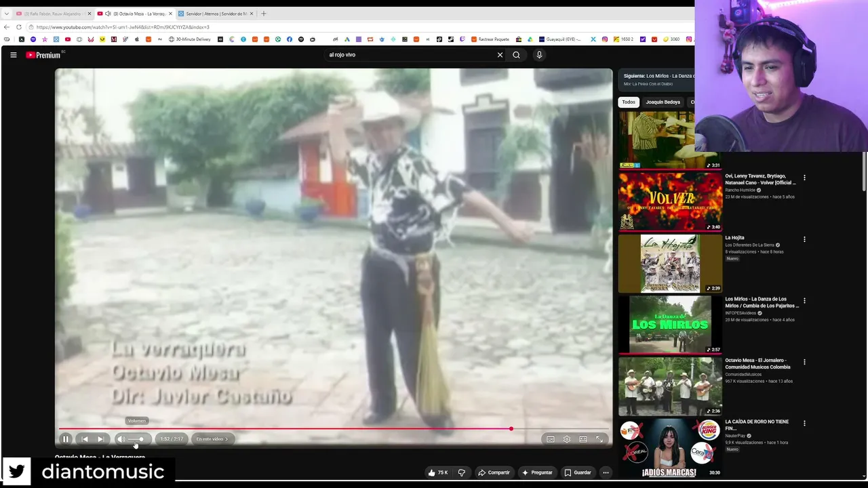
Task: Close the 'Servidor | Aternos' browser tab
Action: pyautogui.click(x=251, y=14)
